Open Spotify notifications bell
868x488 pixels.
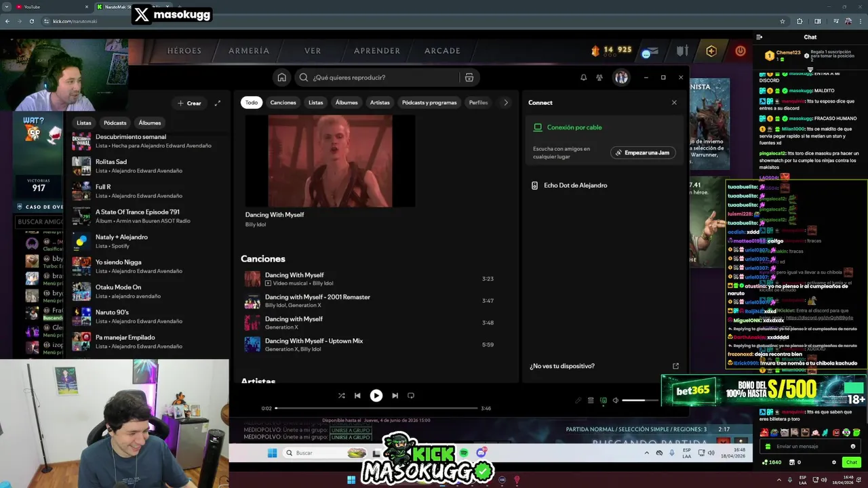[x=583, y=77]
